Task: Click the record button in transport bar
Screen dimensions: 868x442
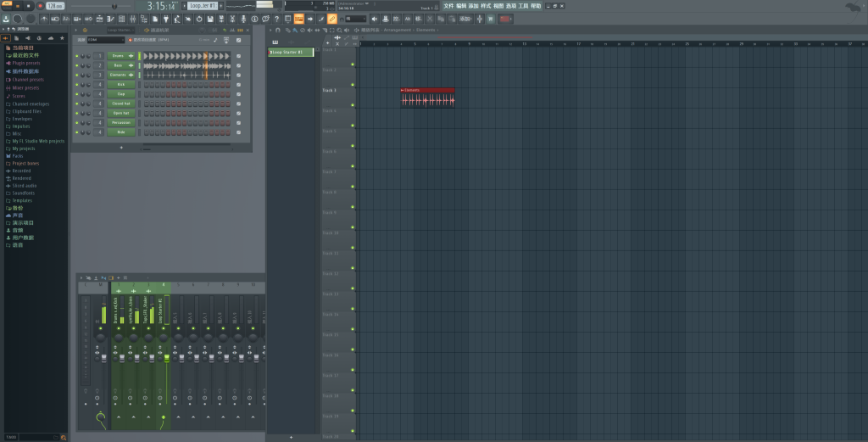Action: point(40,6)
